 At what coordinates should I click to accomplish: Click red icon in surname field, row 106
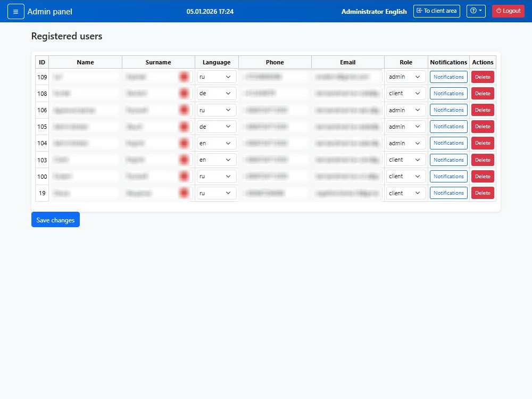[x=184, y=110]
